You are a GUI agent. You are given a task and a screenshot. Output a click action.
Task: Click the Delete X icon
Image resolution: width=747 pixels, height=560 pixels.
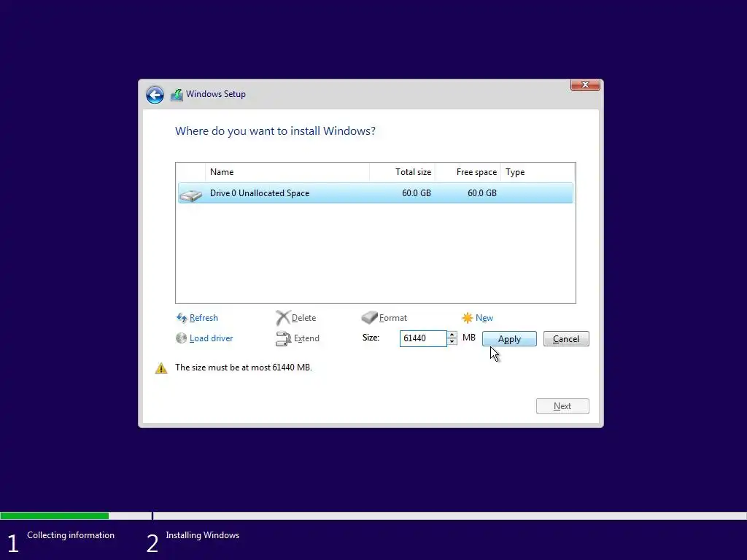tap(283, 318)
